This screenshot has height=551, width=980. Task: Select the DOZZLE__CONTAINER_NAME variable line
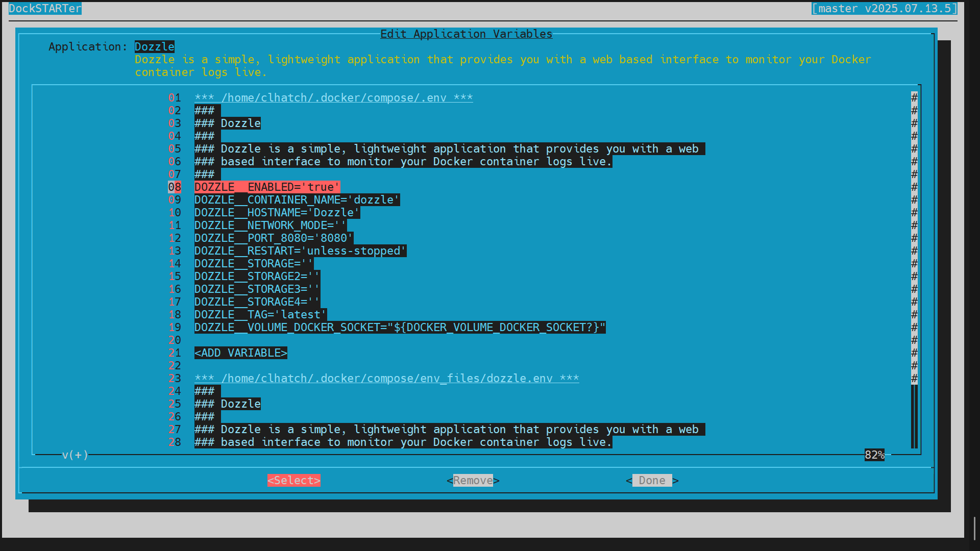tap(297, 200)
